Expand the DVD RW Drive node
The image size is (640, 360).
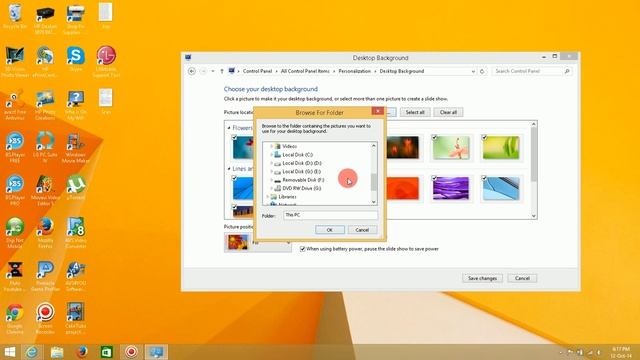tap(271, 188)
